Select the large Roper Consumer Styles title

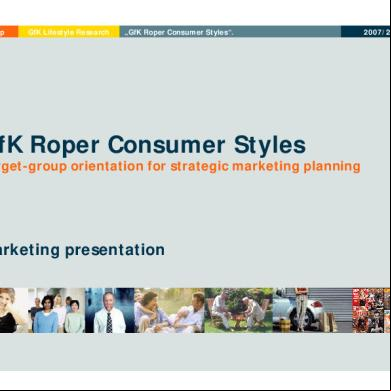(x=152, y=145)
